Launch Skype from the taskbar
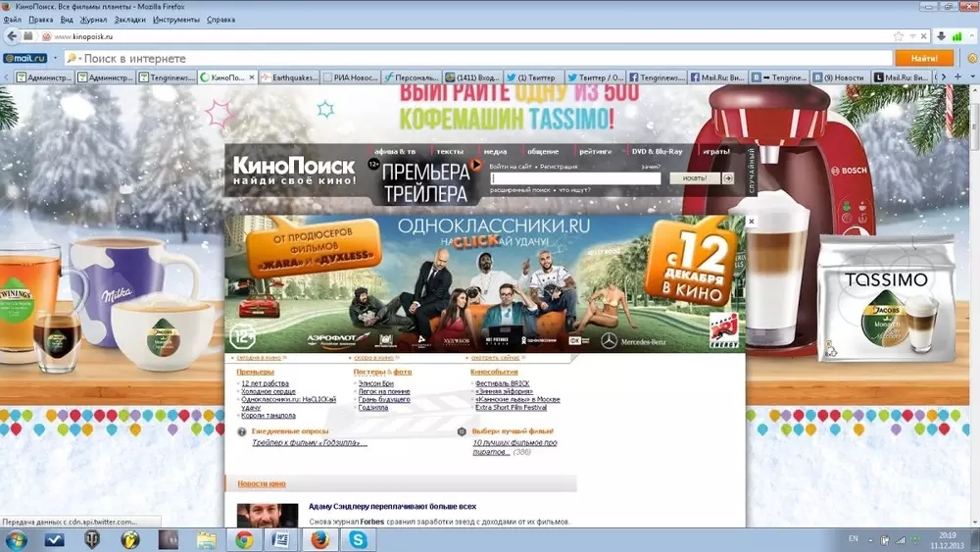Screen dimensions: 980x552 (359, 539)
